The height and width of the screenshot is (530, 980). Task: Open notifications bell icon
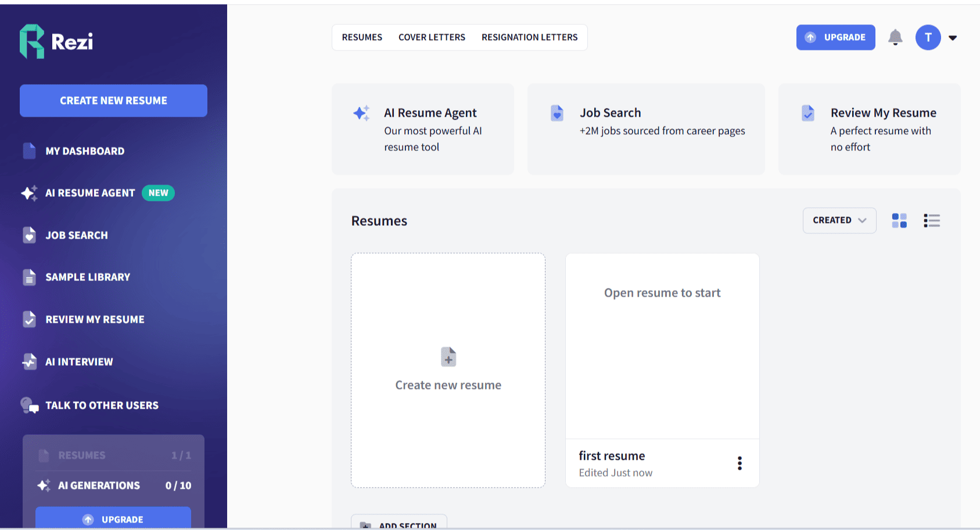click(895, 37)
